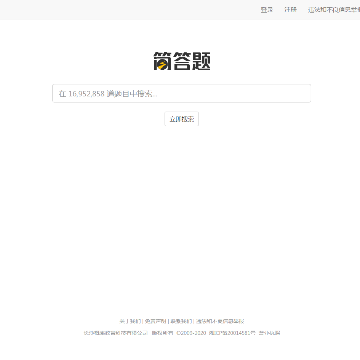The width and height of the screenshot is (360, 360).
Task: Click the 简答题 site logo
Action: pos(182,61)
